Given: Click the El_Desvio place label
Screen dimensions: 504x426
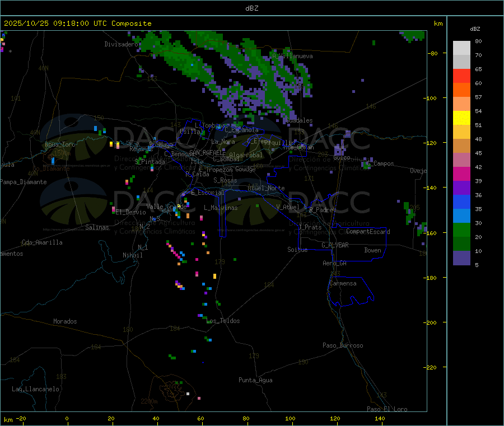Looking at the screenshot, I should tap(131, 212).
